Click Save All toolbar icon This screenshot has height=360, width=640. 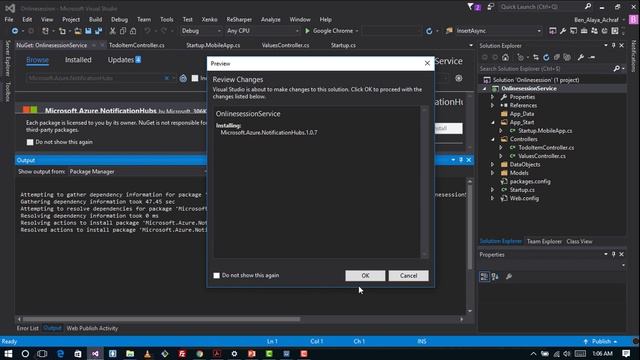coord(98,31)
